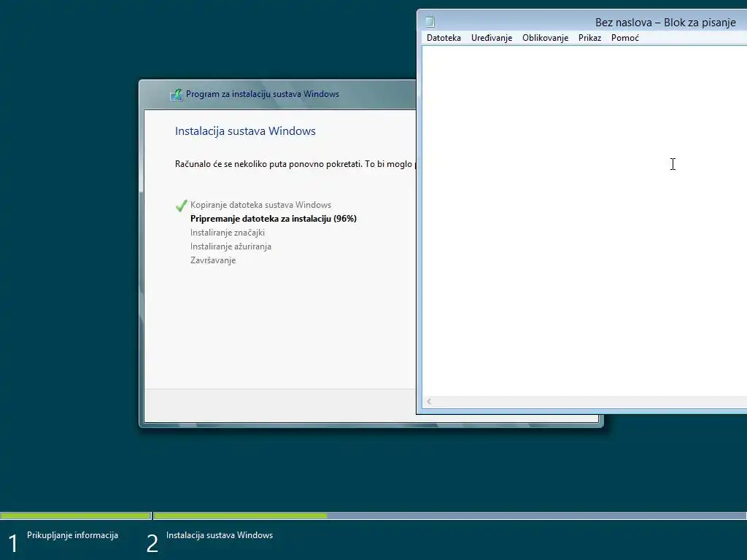Viewport: 747px width, 560px height.
Task: Click 'Kopiranje datoteka sustava Windows' step
Action: [x=260, y=205]
